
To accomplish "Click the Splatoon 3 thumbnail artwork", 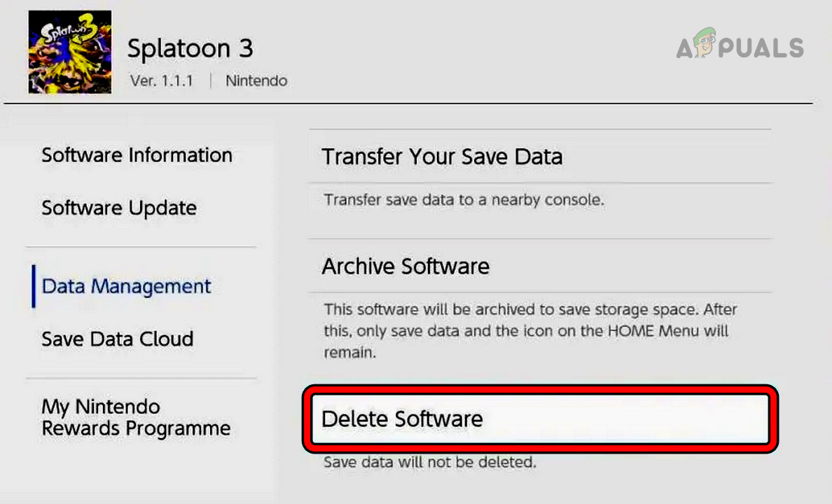I will (69, 52).
